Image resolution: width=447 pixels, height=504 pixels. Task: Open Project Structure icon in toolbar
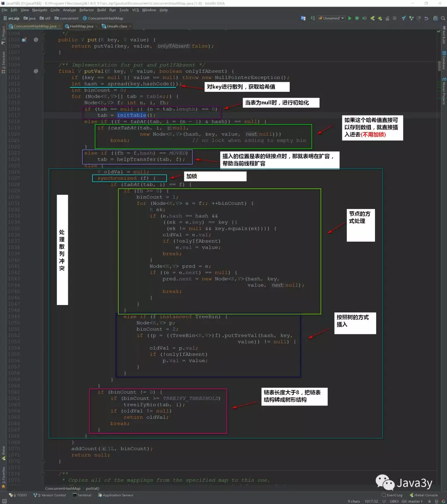[435, 18]
